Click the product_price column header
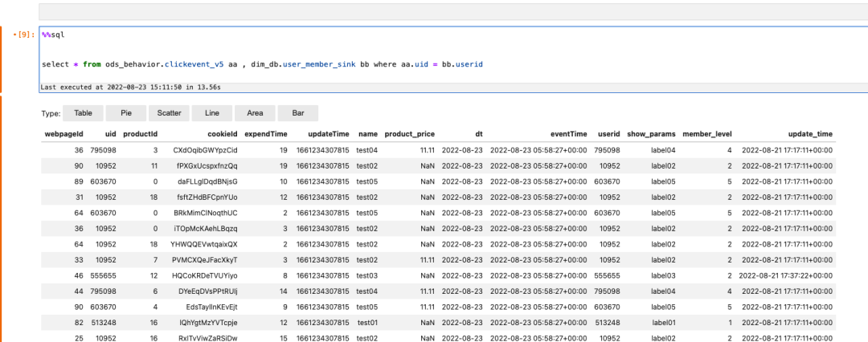Image resolution: width=868 pixels, height=342 pixels. [x=410, y=134]
